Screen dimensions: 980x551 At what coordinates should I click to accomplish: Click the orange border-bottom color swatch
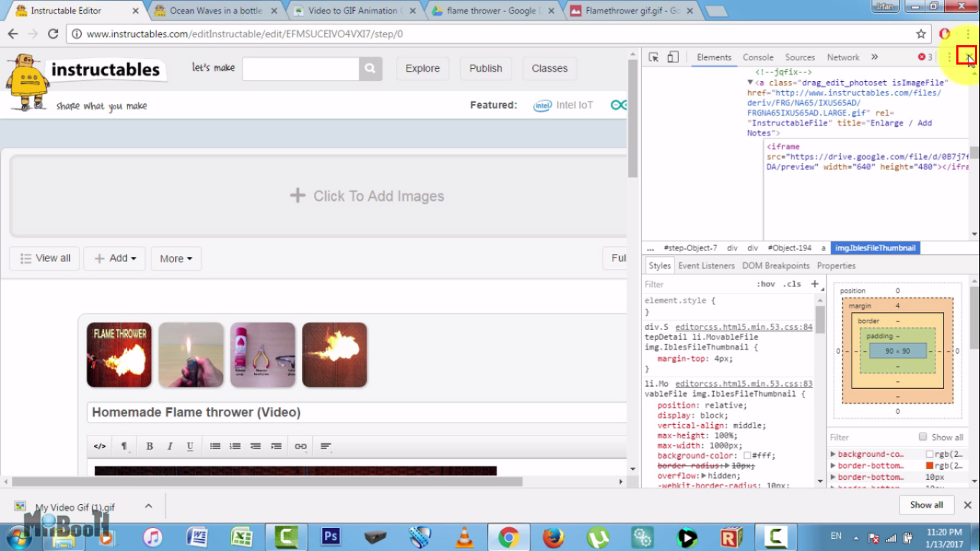click(929, 466)
